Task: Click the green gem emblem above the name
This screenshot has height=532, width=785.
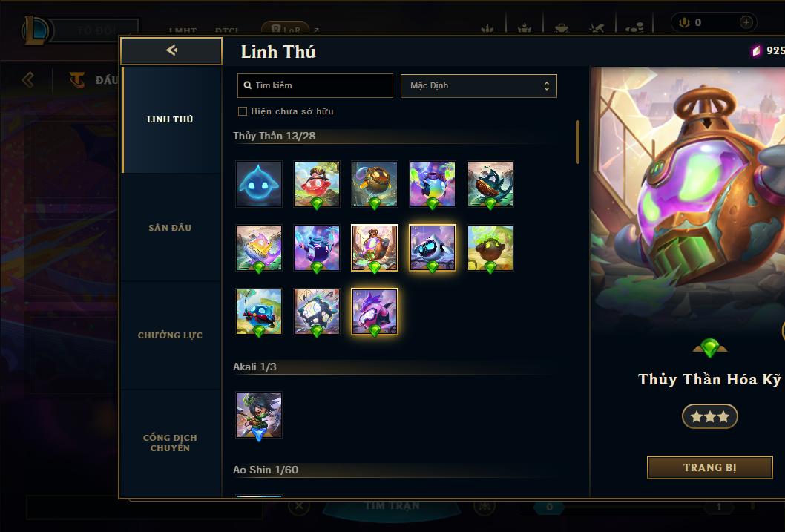Action: 710,347
